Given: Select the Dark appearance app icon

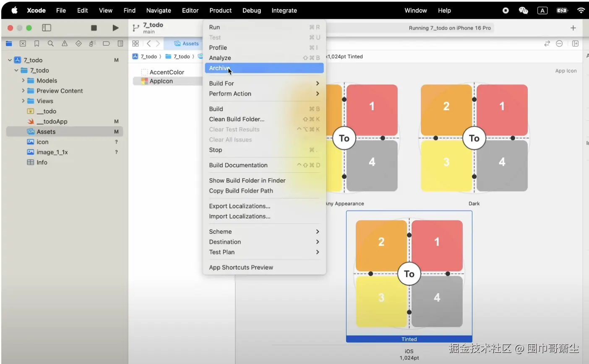Looking at the screenshot, I should tap(474, 138).
